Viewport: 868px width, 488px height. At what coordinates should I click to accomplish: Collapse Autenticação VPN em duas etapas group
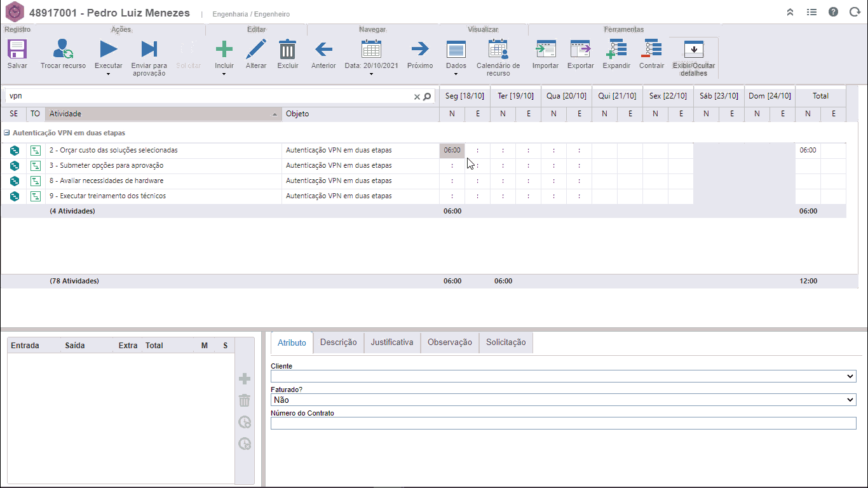point(6,133)
